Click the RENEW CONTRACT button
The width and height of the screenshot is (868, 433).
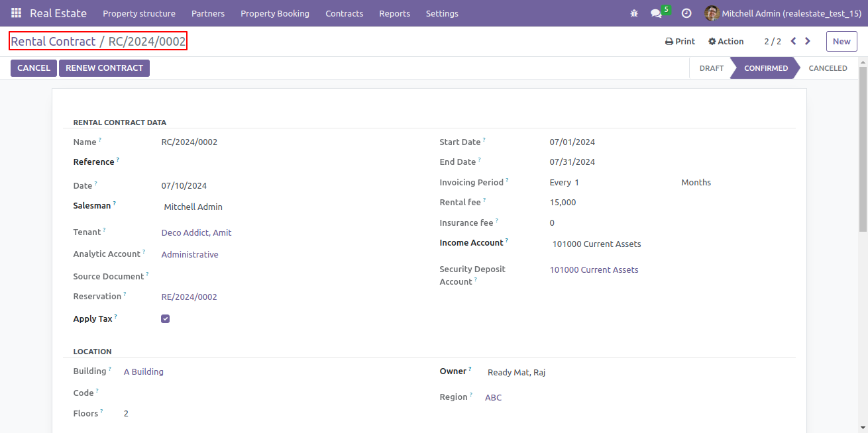pyautogui.click(x=104, y=68)
